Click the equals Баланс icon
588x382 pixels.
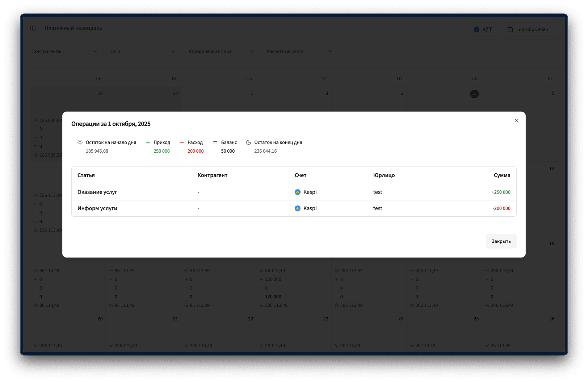[215, 143]
